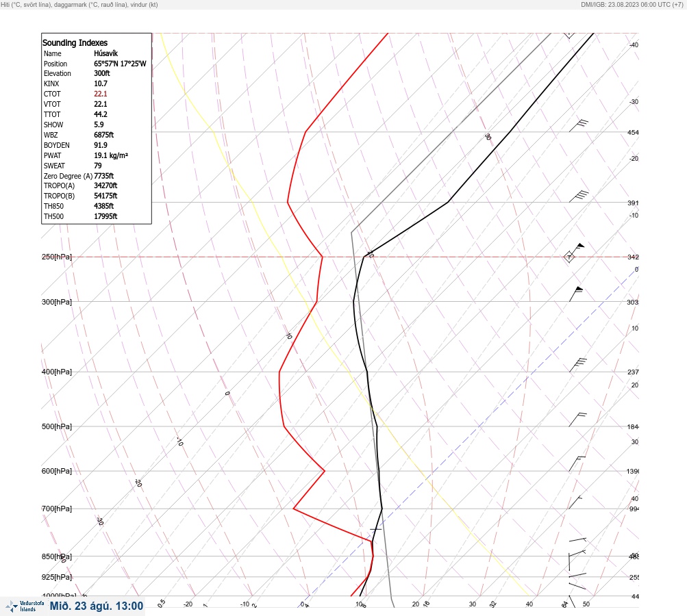The height and width of the screenshot is (616, 687).
Task: Click the TTOT value 44.2
Action: [101, 114]
